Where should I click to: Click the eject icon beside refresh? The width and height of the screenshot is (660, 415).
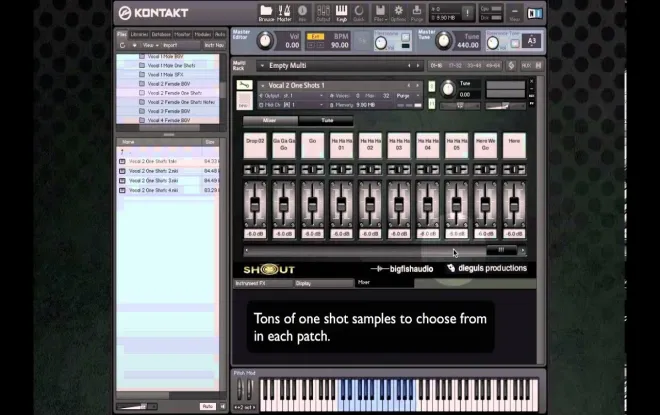pos(134,45)
